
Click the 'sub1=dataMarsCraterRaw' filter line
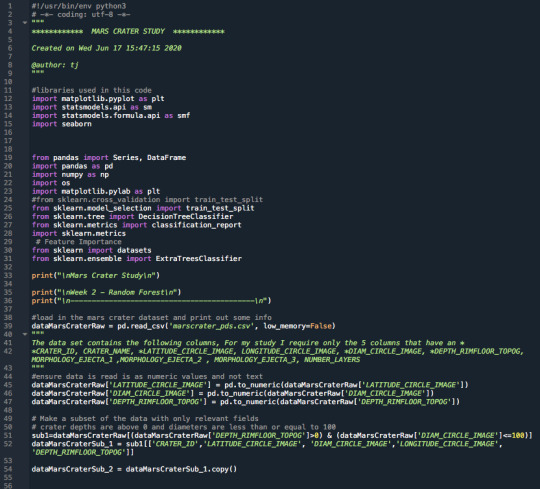(282, 435)
